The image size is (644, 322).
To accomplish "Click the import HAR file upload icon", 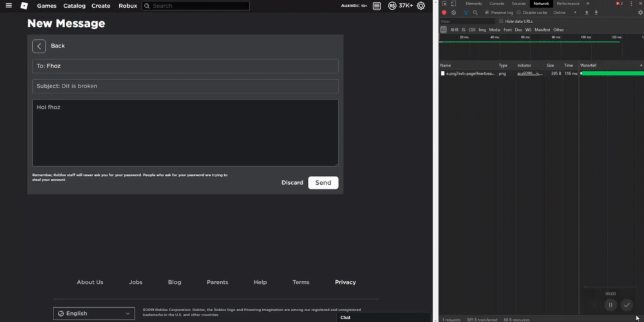I will coord(587,13).
